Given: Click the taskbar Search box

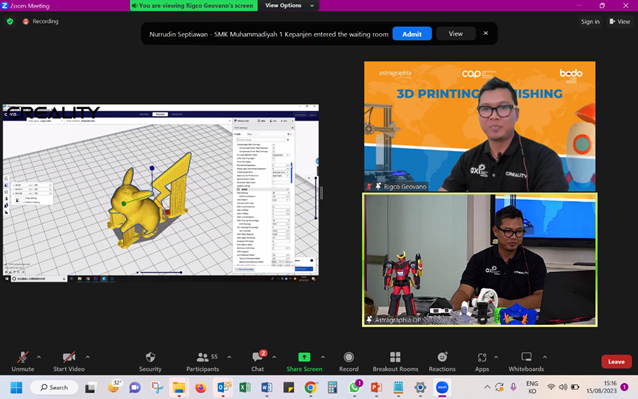Looking at the screenshot, I should pyautogui.click(x=54, y=388).
